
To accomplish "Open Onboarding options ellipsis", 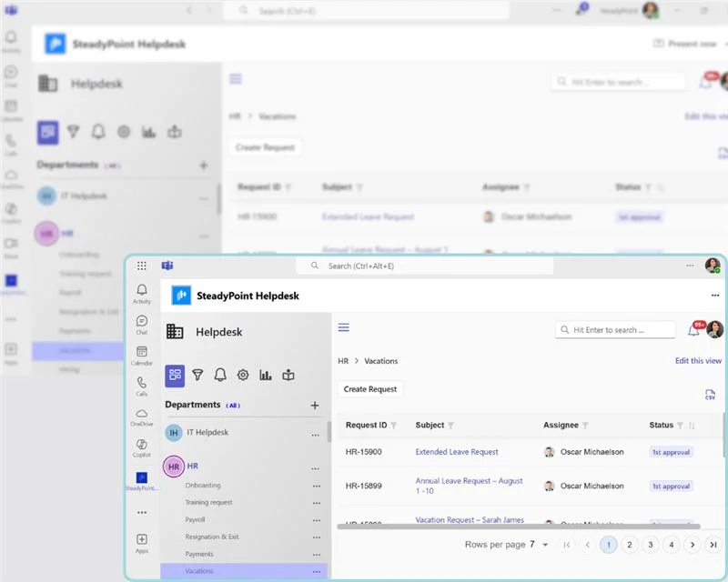I will pos(317,486).
